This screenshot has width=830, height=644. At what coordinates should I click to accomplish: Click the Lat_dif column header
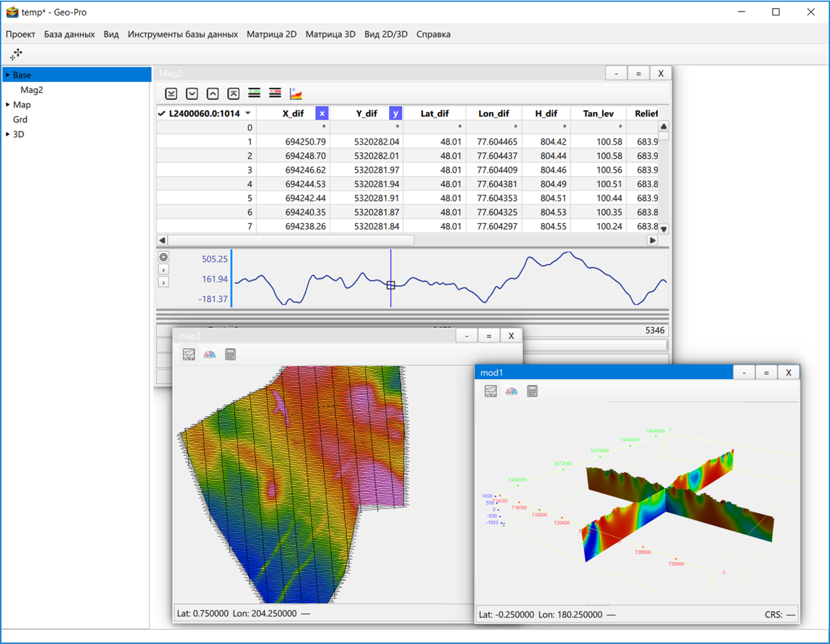(435, 113)
